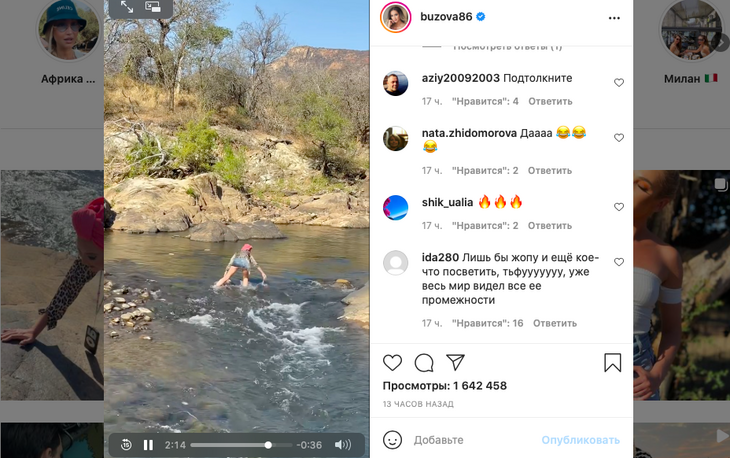Save post with bookmark icon
Screen dimensions: 730x458
click(x=612, y=363)
